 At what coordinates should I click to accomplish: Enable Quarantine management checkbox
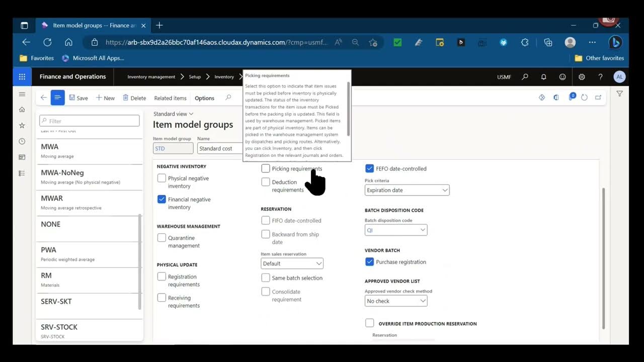162,238
